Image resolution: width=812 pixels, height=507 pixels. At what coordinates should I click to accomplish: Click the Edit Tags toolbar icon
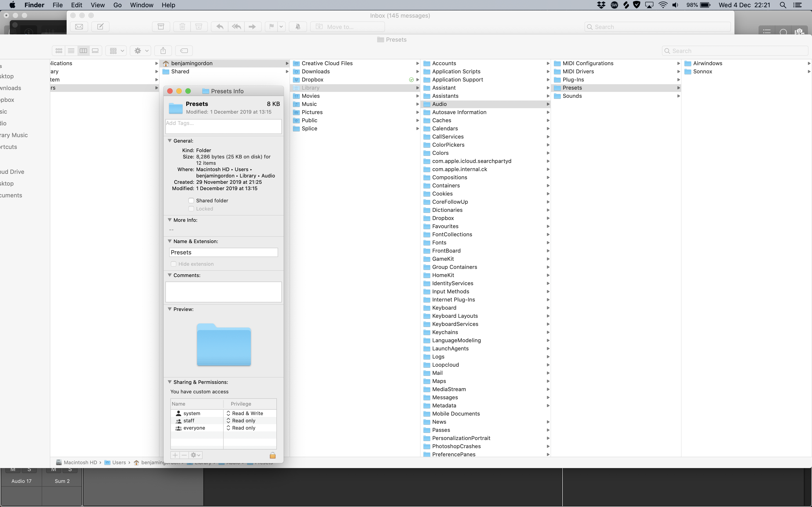click(184, 51)
